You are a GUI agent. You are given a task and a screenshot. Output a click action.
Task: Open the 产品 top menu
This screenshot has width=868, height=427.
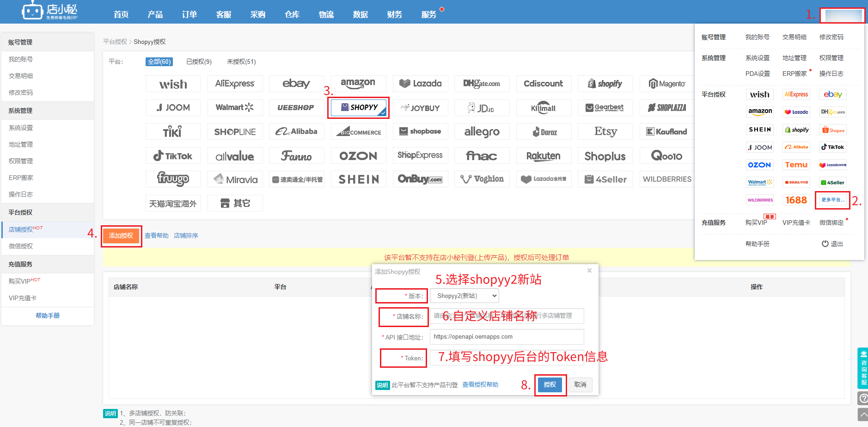(x=155, y=14)
